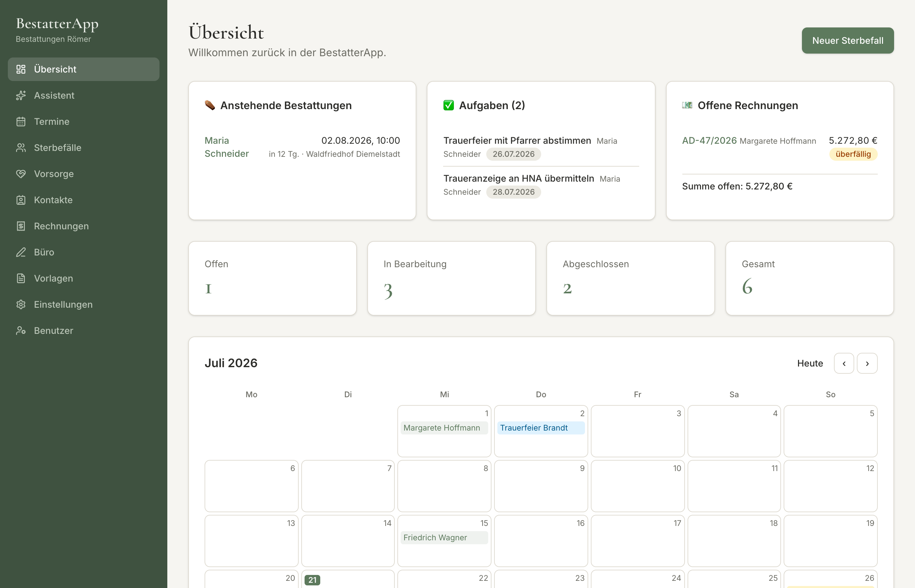Select July 19 calendar cell
Screen dimensions: 915x588
pos(831,541)
